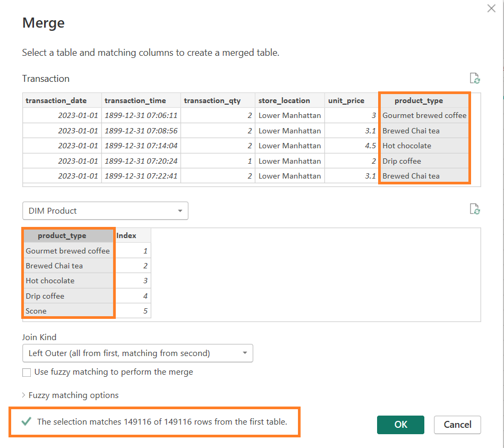Click the Cancel button

pyautogui.click(x=457, y=425)
